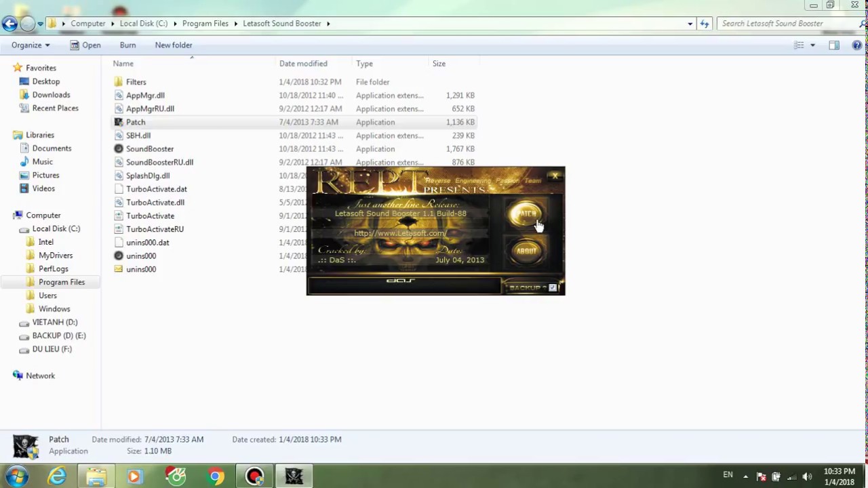
Task: Sort by the Type column header
Action: [x=364, y=64]
